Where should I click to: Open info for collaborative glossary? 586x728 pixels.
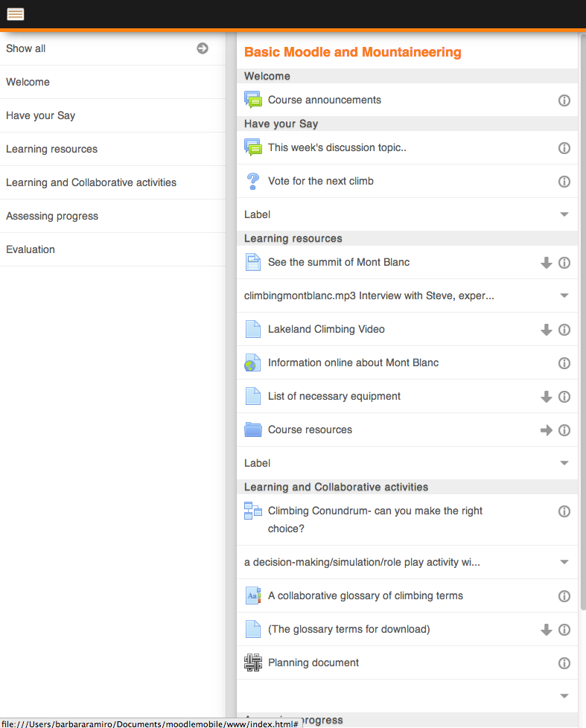564,596
